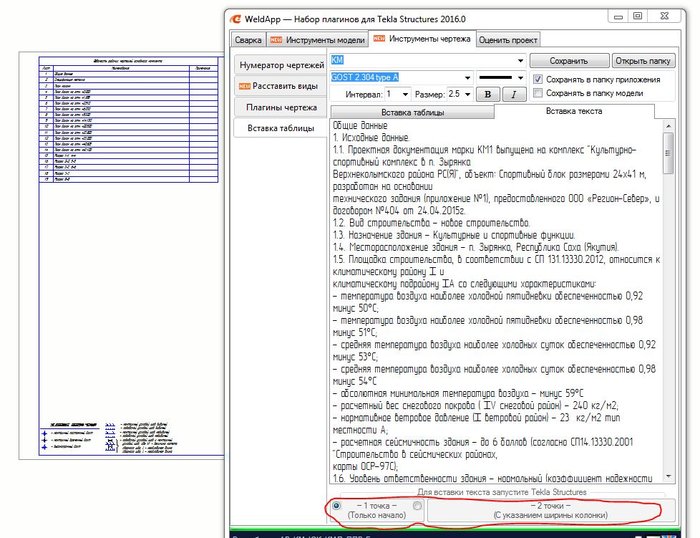The width and height of the screenshot is (700, 538).
Task: Click the '1.4. Месторасположение здания' line
Action: point(476,247)
